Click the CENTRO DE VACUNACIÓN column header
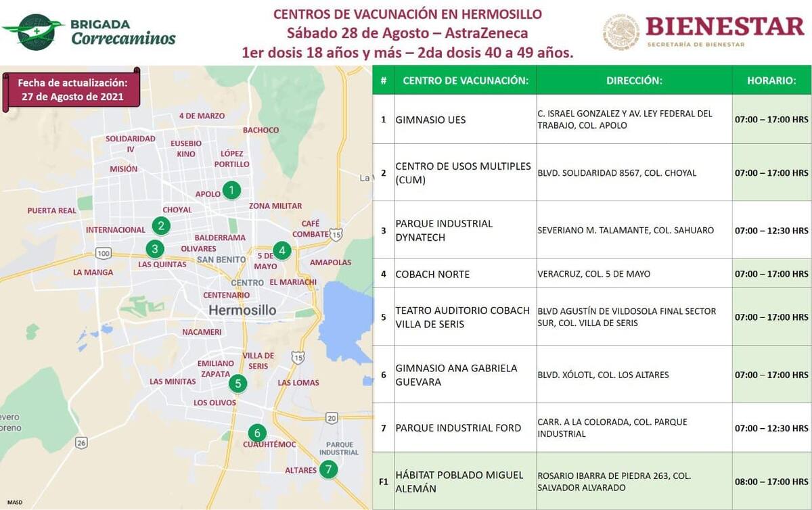812x510 pixels. pyautogui.click(x=466, y=80)
